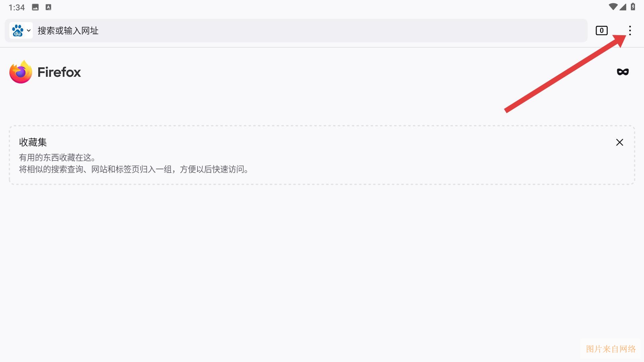Tap the 1:34 clock in status bar
This screenshot has height=362, width=644.
pos(16,7)
